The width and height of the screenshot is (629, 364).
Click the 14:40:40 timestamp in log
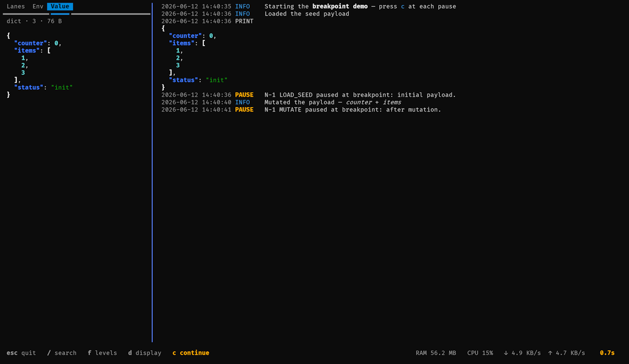click(217, 102)
